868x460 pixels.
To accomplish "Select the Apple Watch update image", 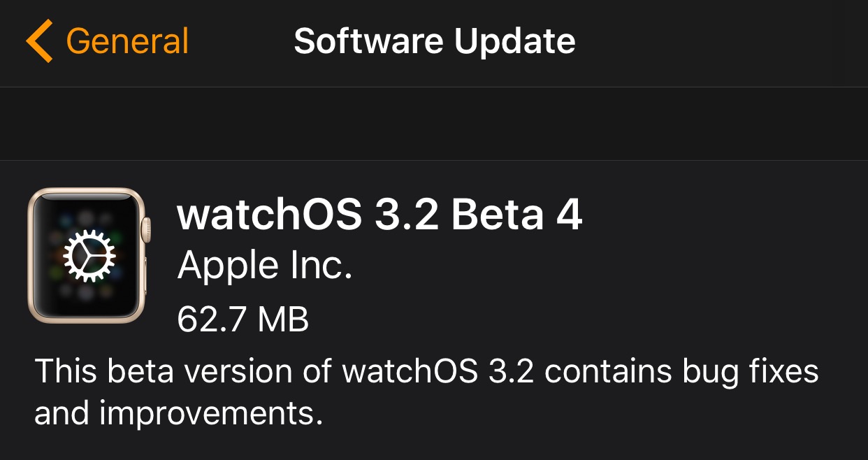I will pyautogui.click(x=87, y=256).
